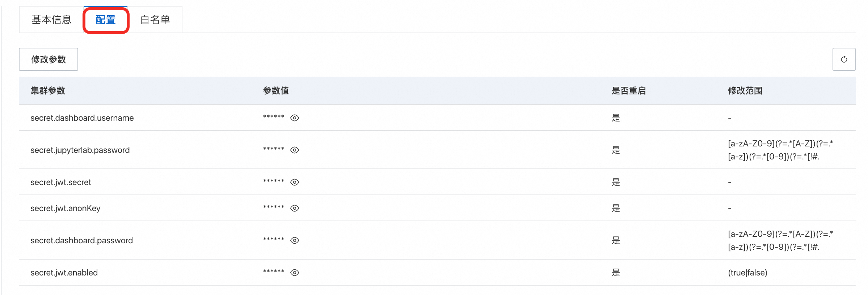Click the 参数值 column header
The width and height of the screenshot is (868, 295).
point(276,91)
